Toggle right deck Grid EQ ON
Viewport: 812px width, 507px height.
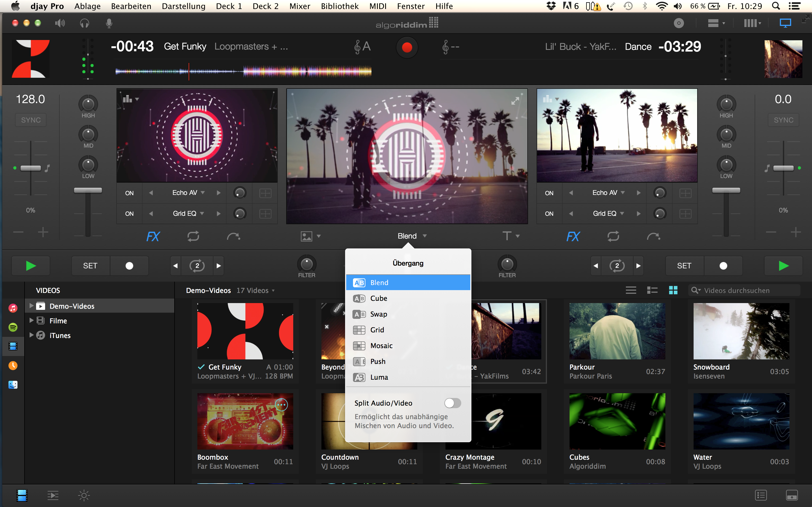pyautogui.click(x=549, y=214)
